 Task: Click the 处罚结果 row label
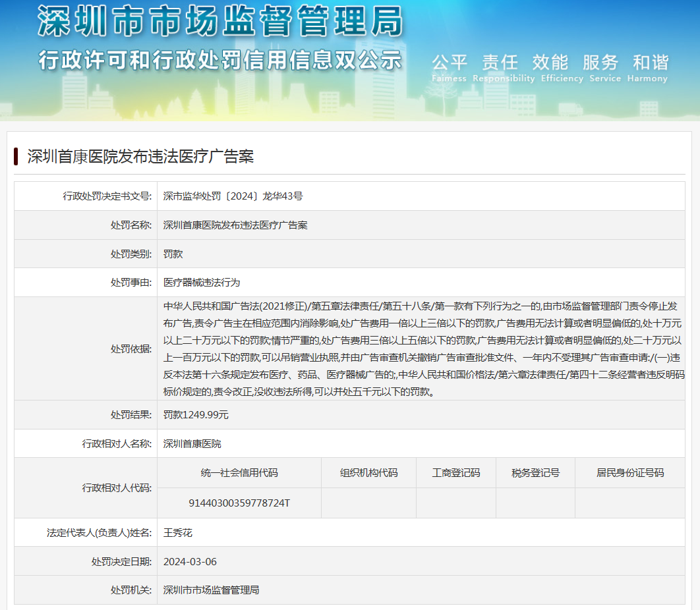pyautogui.click(x=131, y=415)
